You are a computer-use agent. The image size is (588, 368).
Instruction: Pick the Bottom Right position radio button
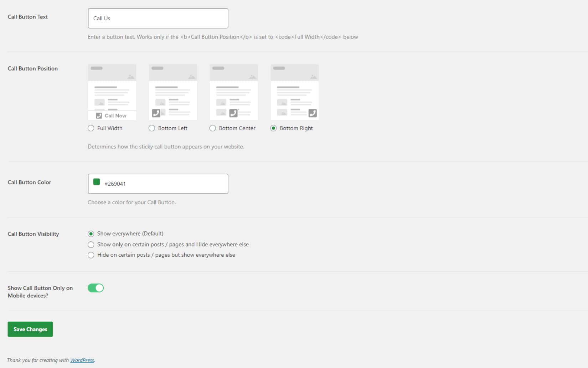(x=273, y=128)
